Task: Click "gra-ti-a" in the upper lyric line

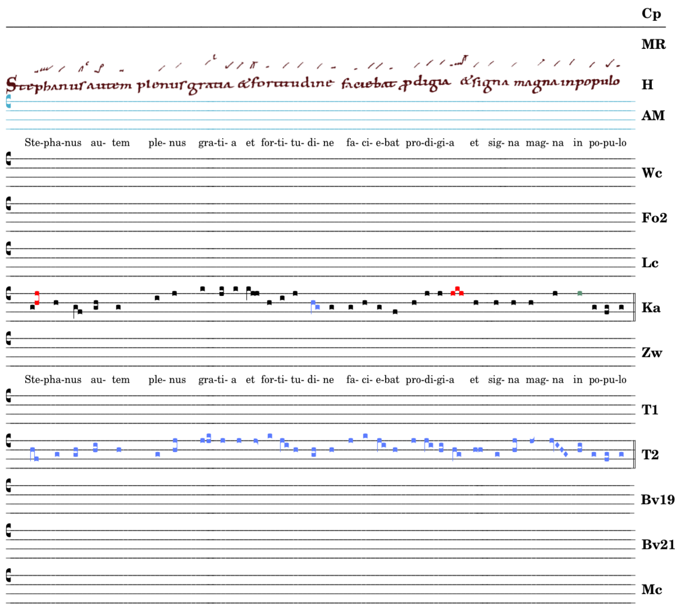Action: [217, 143]
